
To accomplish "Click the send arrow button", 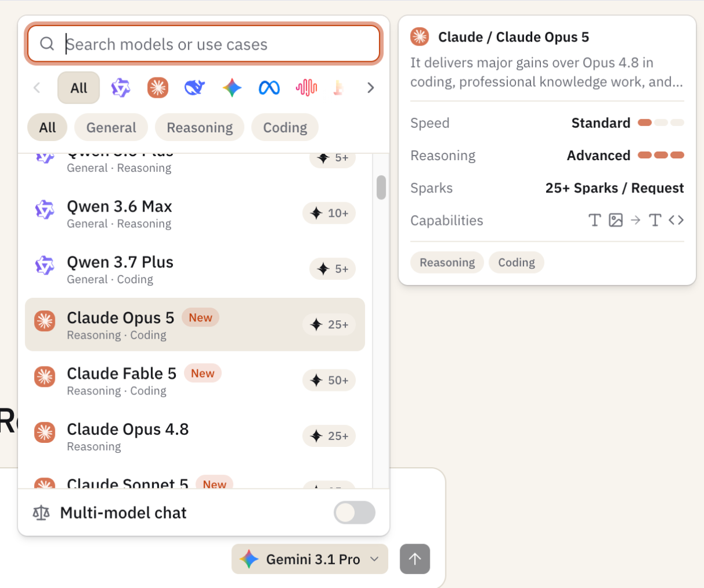I will click(x=415, y=559).
